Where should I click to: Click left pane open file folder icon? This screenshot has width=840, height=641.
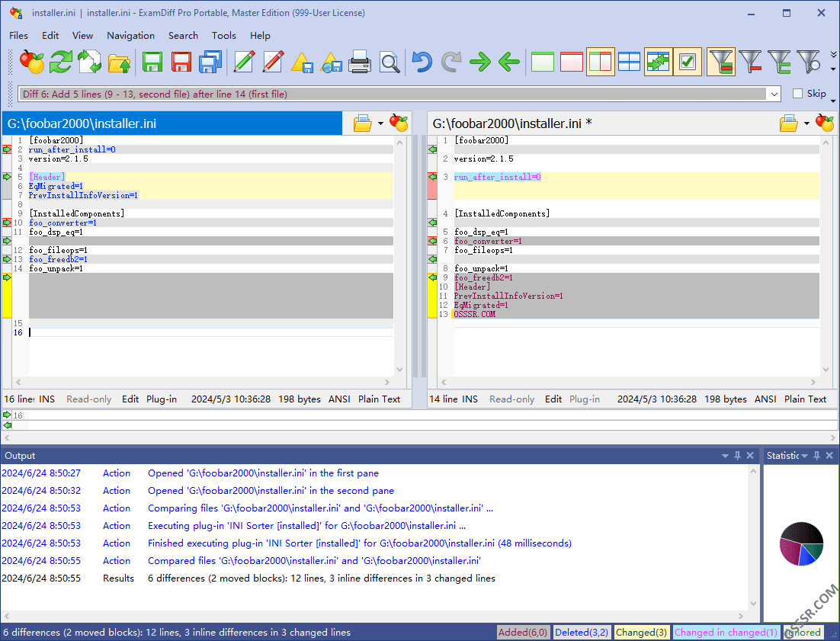(x=363, y=123)
